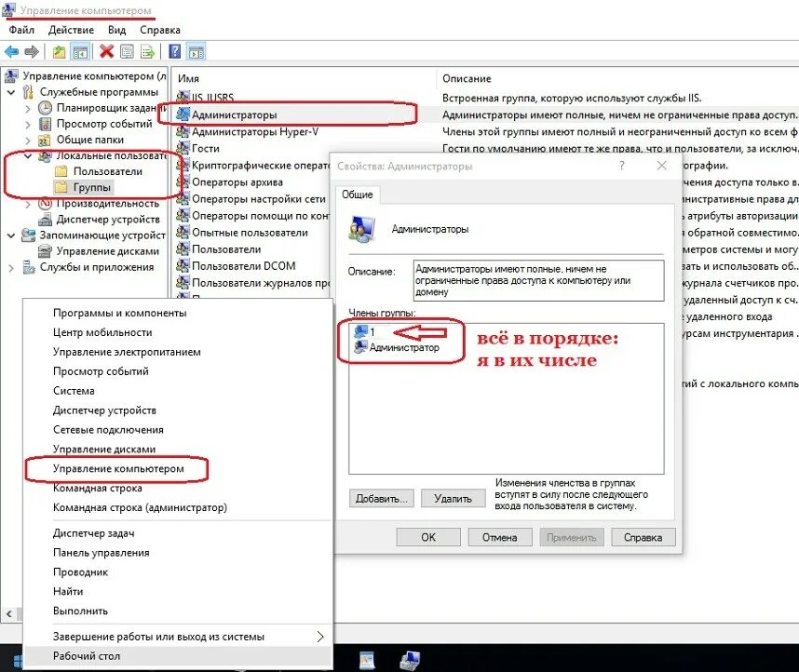Expand the Производительность tree node
Image resolution: width=799 pixels, height=672 pixels.
(28, 204)
